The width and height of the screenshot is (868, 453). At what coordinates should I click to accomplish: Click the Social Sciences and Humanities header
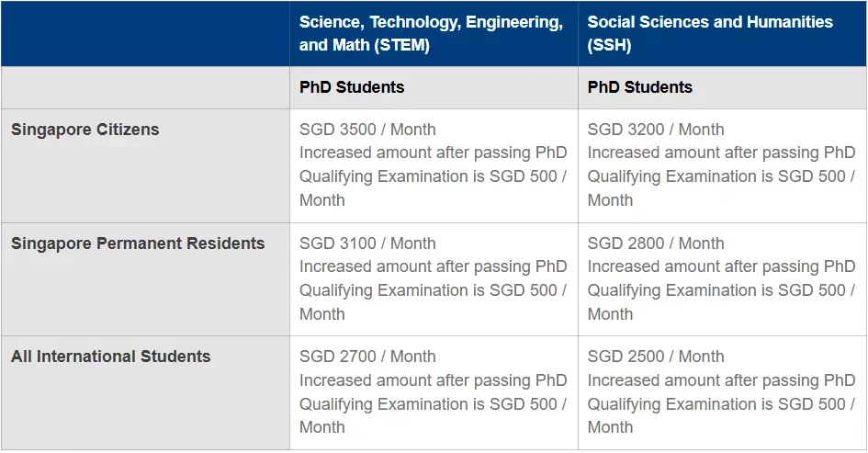pos(710,33)
